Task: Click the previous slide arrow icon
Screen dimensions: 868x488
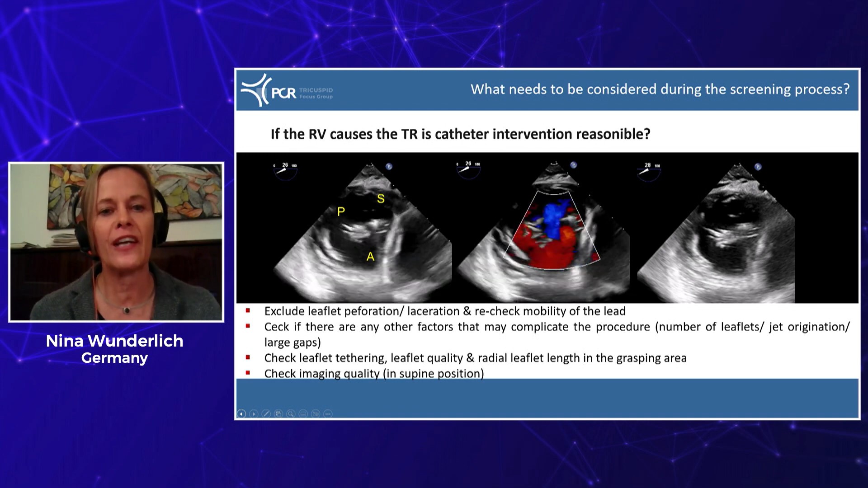Action: (241, 414)
